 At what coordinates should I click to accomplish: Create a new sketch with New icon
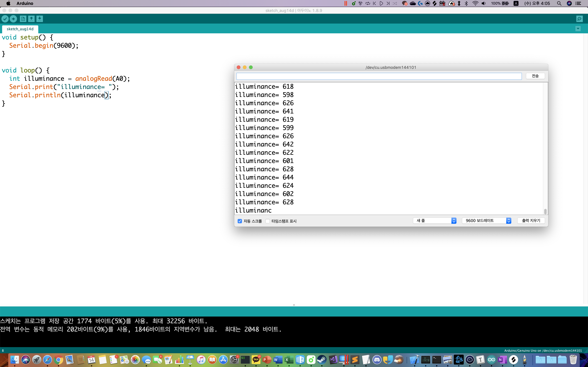[23, 19]
